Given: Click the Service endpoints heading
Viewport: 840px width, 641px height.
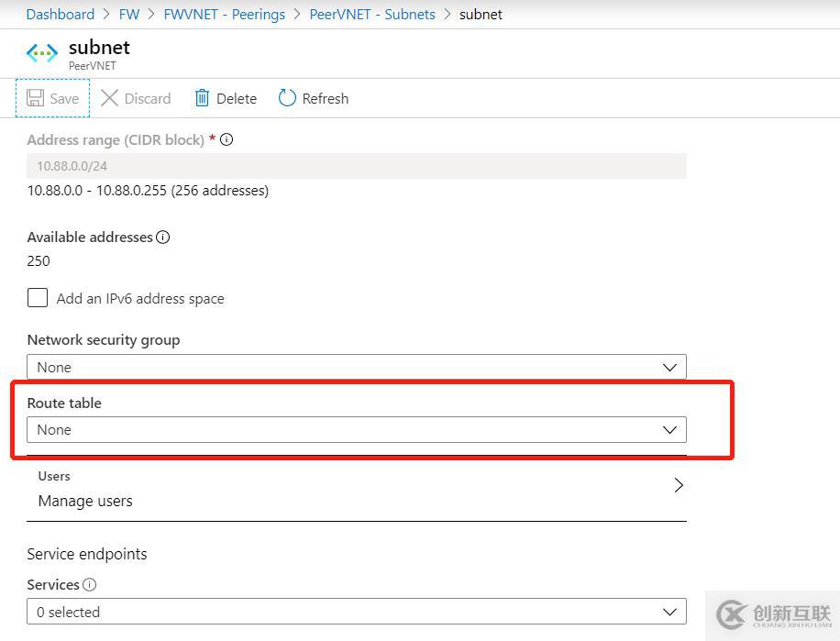Looking at the screenshot, I should pos(87,554).
